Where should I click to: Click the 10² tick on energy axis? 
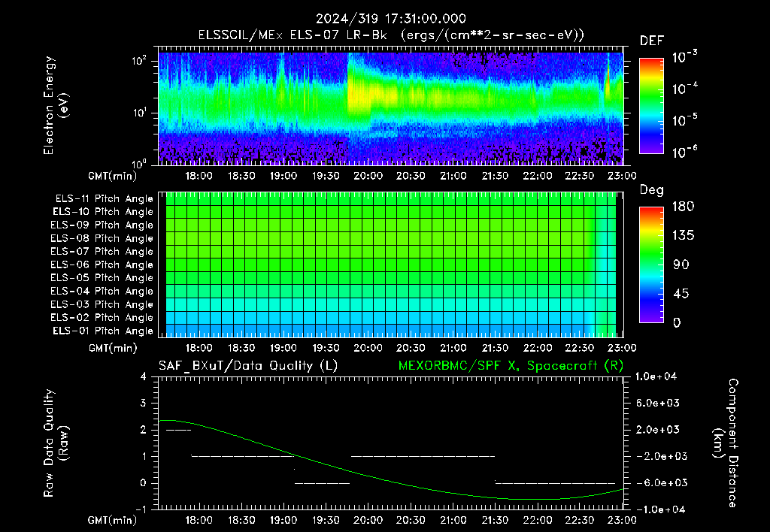(x=140, y=62)
